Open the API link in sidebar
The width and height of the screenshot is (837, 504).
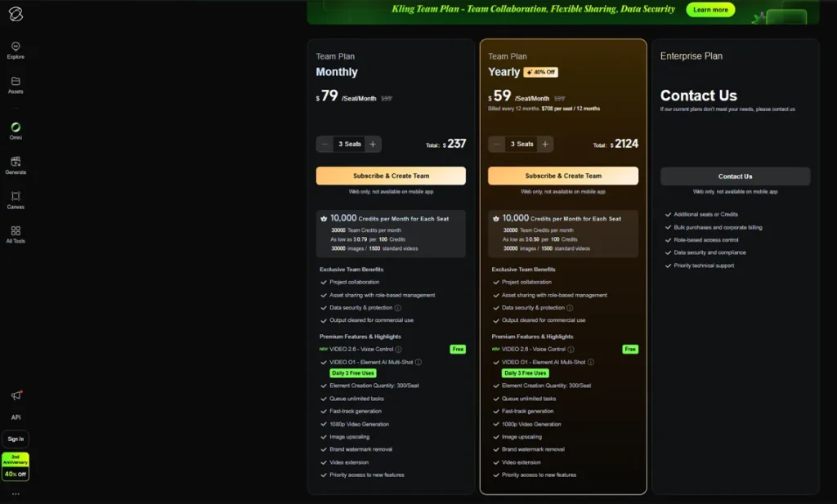[x=16, y=417]
